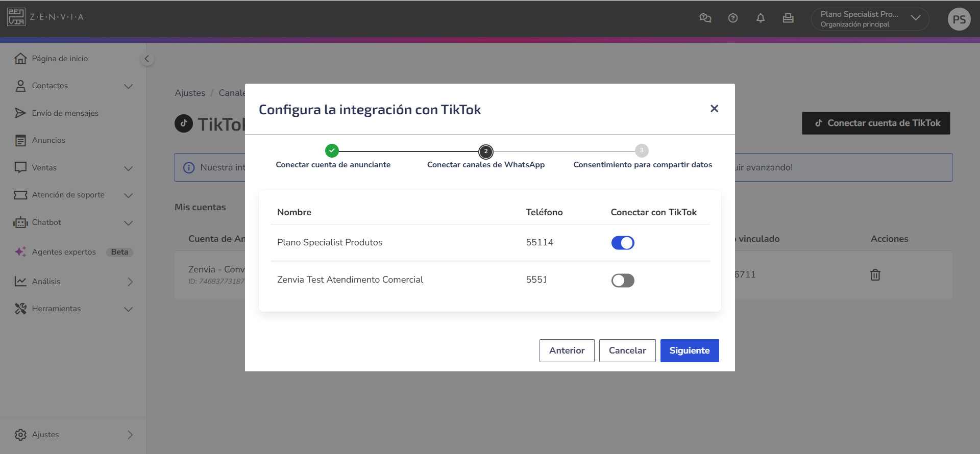This screenshot has width=980, height=454.
Task: Go to Página de inicio
Action: point(60,59)
